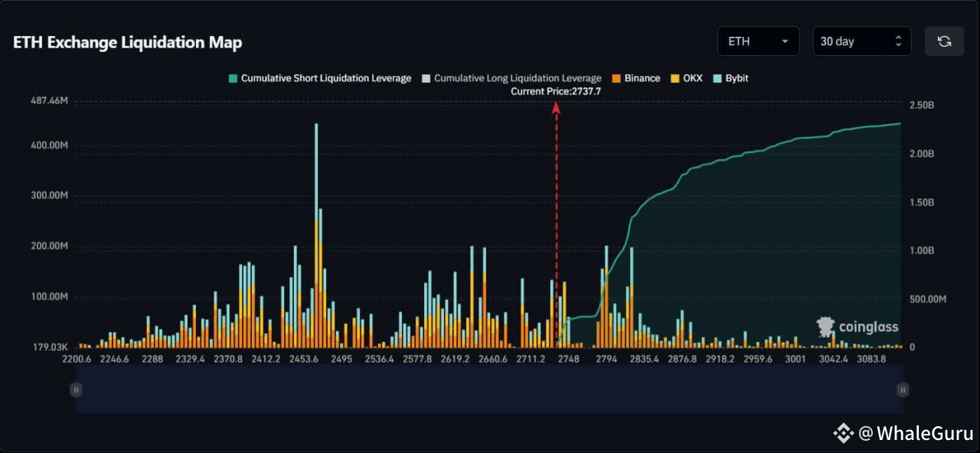Click the Current Price:2737.7 label
Screen dimensions: 980x453
pyautogui.click(x=556, y=91)
